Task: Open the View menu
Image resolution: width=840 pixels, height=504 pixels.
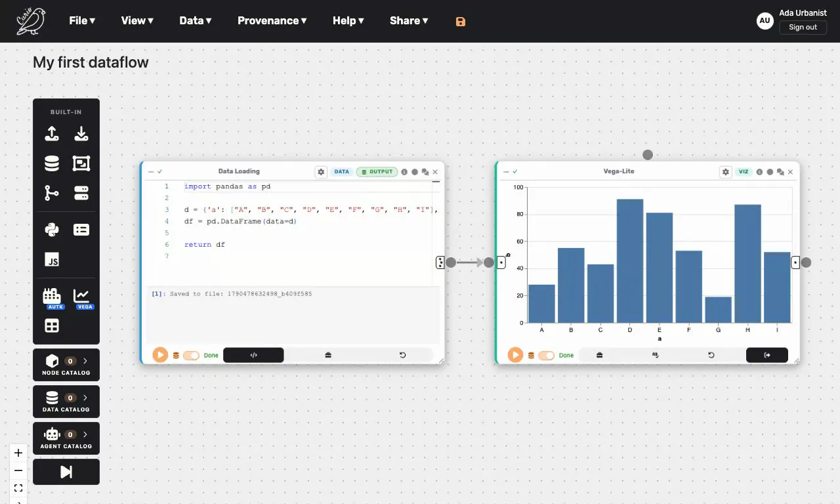Action: 137,20
